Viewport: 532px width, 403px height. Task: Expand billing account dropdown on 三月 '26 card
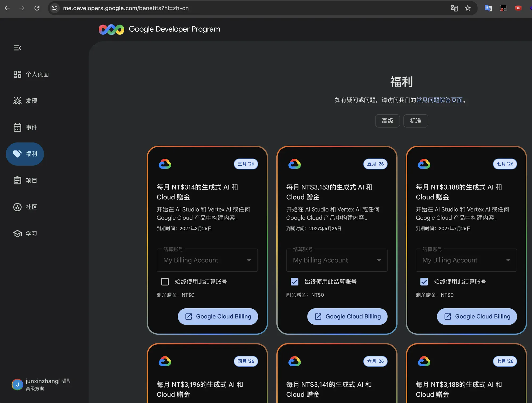click(x=207, y=260)
